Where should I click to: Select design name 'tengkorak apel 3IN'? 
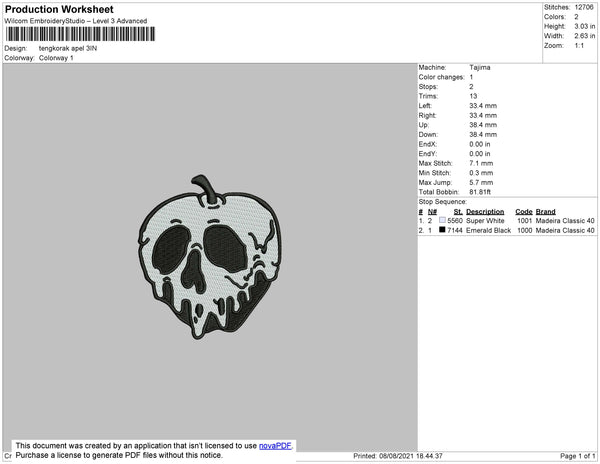(68, 48)
